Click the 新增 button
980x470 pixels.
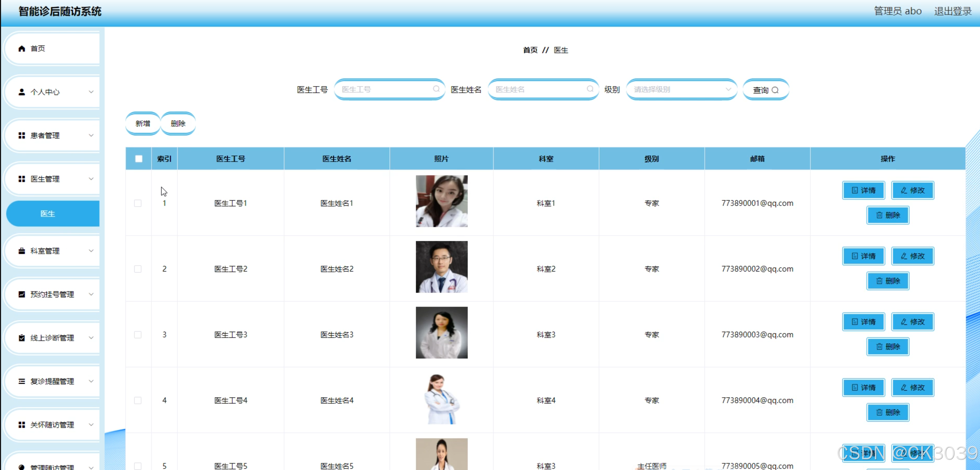143,124
